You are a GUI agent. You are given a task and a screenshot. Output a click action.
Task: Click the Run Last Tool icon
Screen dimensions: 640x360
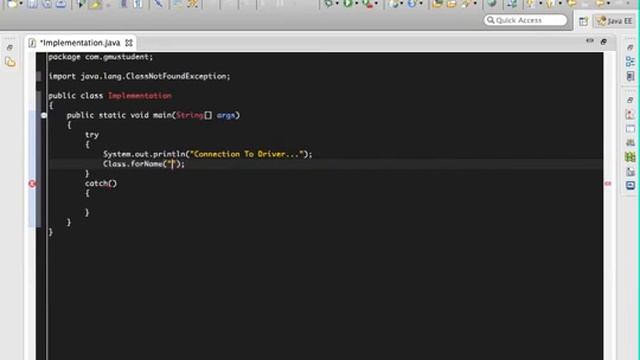point(368,4)
